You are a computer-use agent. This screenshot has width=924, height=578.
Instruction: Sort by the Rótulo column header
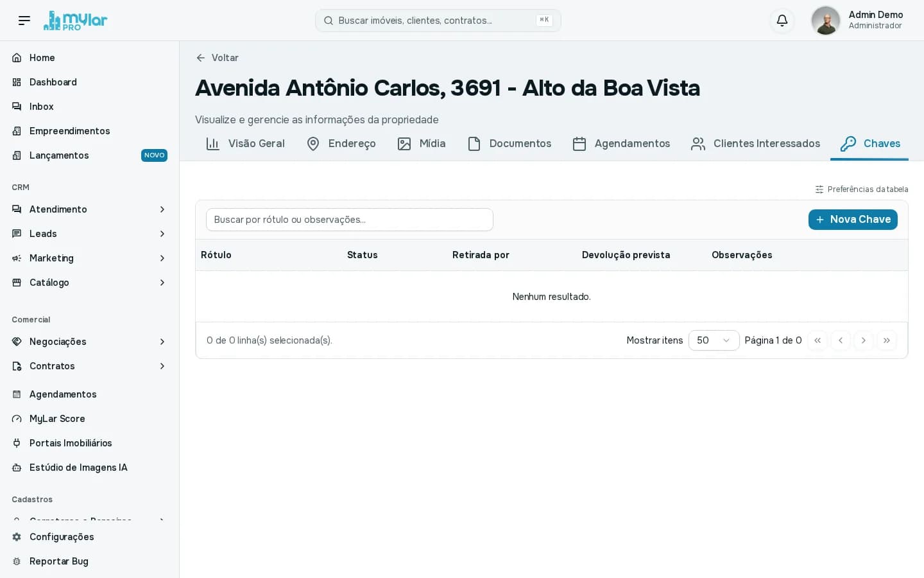[x=216, y=255]
